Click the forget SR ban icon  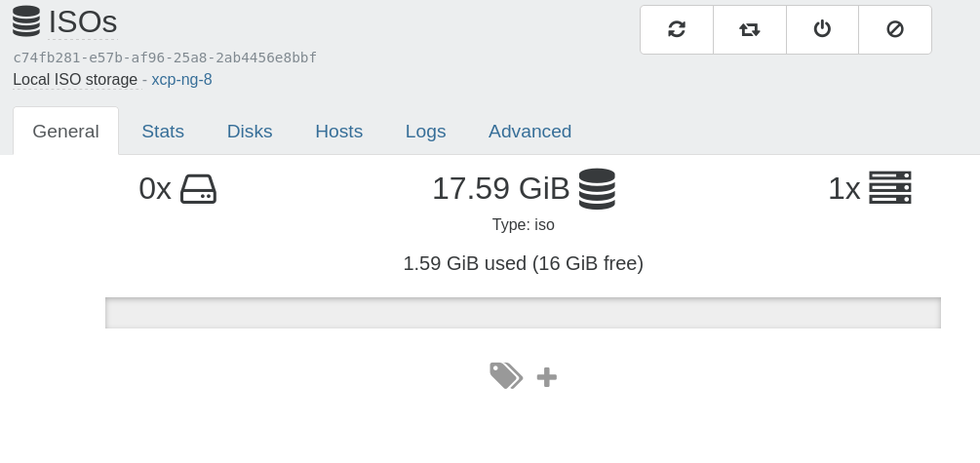895,29
